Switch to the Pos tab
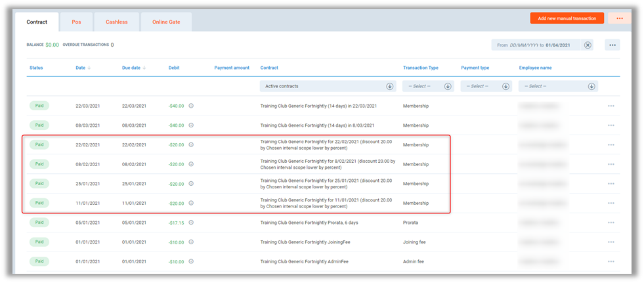The image size is (644, 283). (x=76, y=22)
